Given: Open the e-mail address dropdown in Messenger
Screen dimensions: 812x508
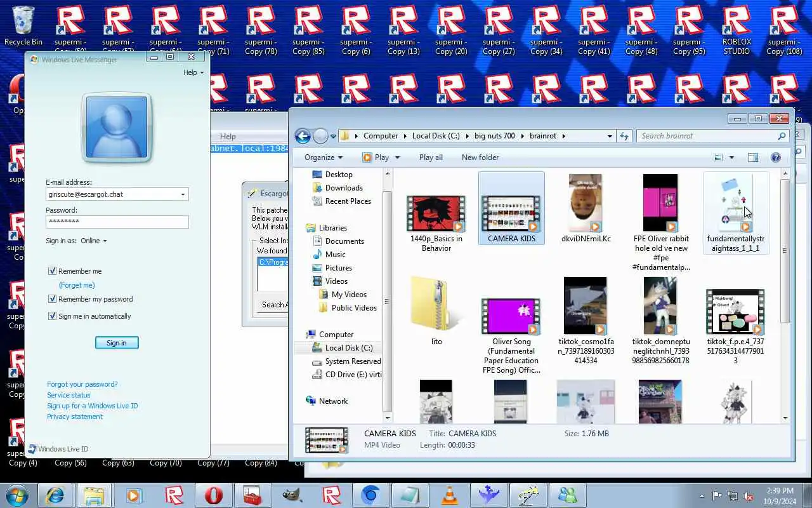Looking at the screenshot, I should (183, 195).
